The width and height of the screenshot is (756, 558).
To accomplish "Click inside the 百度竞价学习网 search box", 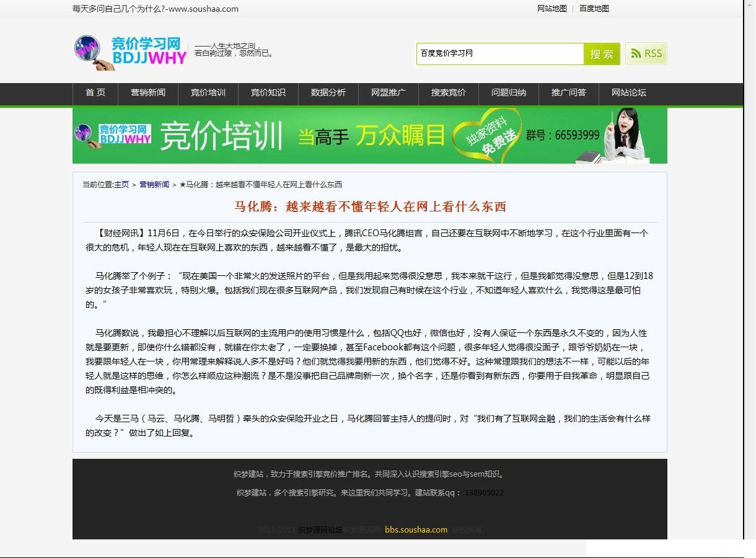I will (500, 54).
